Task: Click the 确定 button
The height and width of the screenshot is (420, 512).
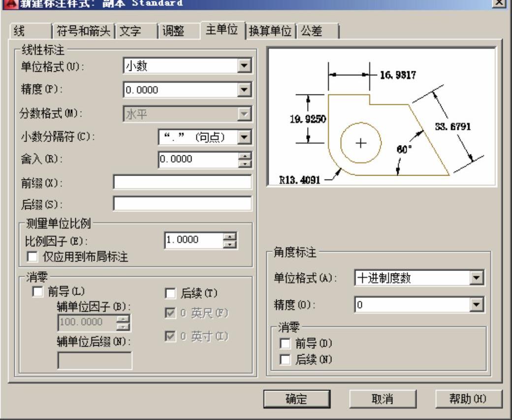Action: click(x=297, y=399)
